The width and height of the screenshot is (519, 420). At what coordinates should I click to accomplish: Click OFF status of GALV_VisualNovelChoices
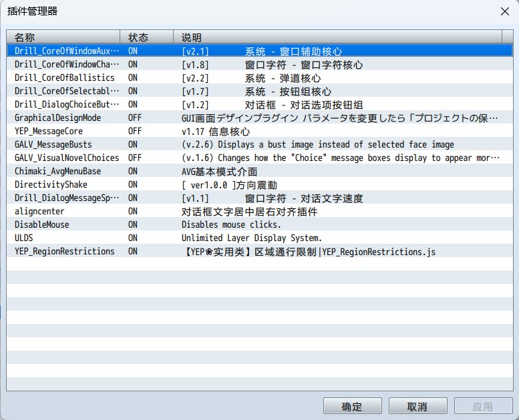coord(135,158)
